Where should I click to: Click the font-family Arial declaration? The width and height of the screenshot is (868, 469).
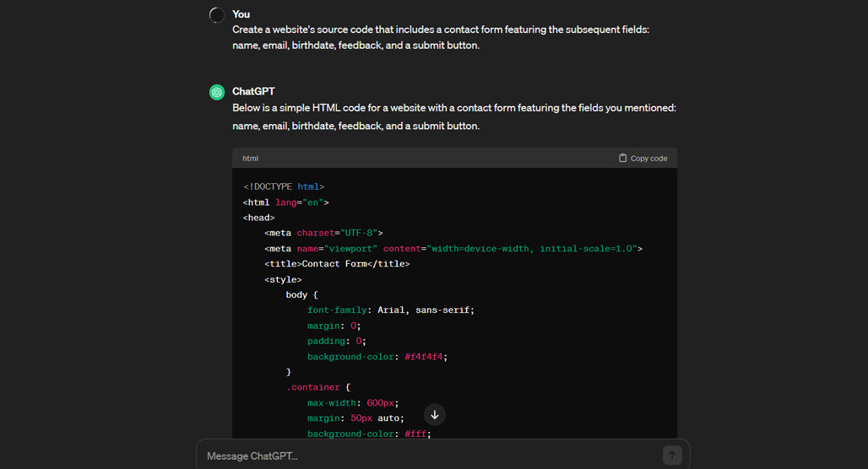[391, 310]
